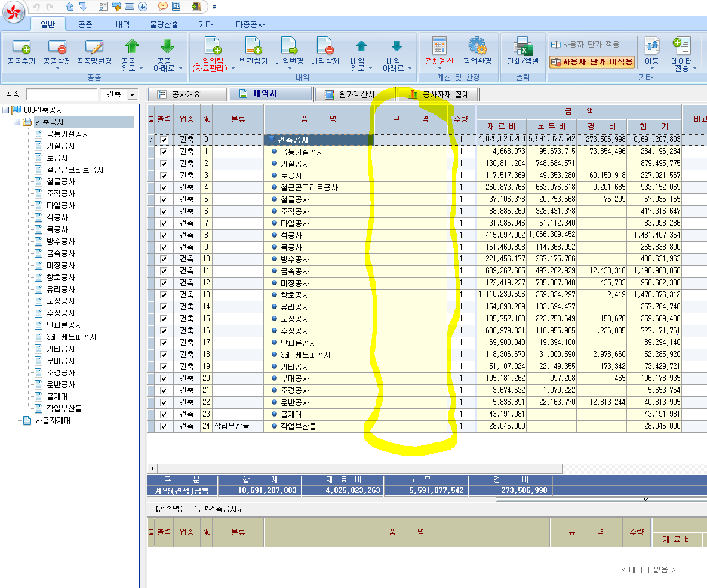Click the 공종명변경 icon
This screenshot has width=707, height=588.
pyautogui.click(x=94, y=47)
